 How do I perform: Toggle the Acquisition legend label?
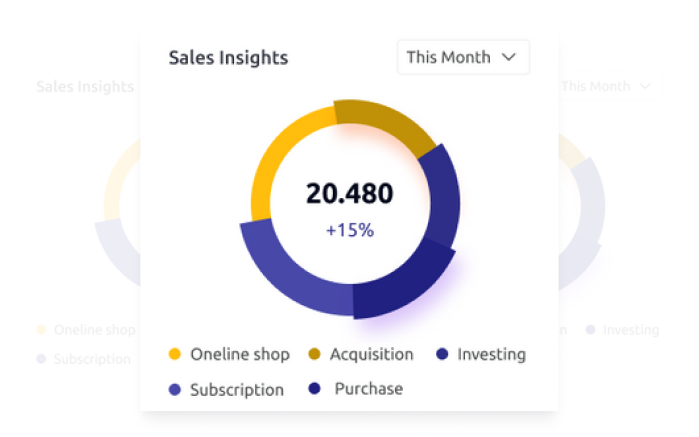tap(372, 354)
